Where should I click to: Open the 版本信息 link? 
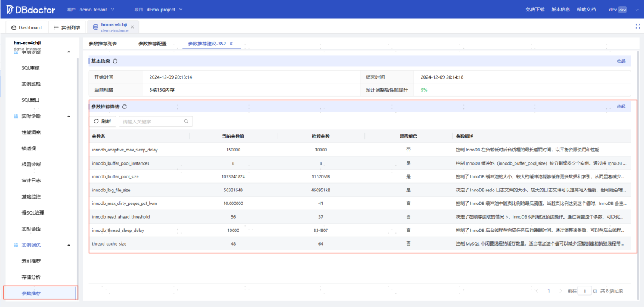tap(560, 10)
